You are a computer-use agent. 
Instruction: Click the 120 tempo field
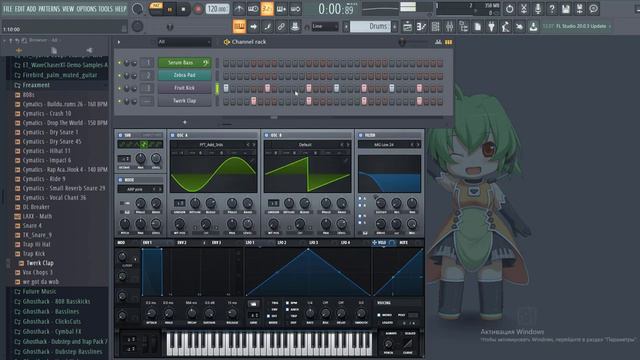(217, 9)
